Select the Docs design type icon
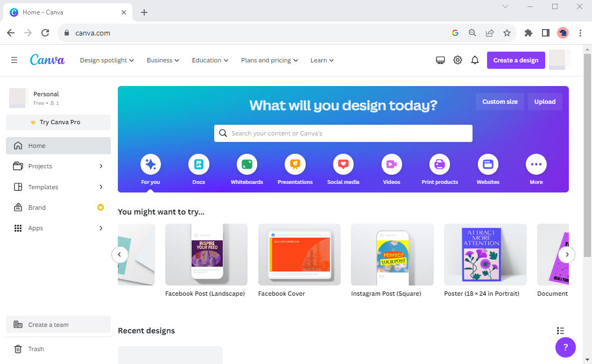Image resolution: width=592 pixels, height=364 pixels. coord(199,165)
